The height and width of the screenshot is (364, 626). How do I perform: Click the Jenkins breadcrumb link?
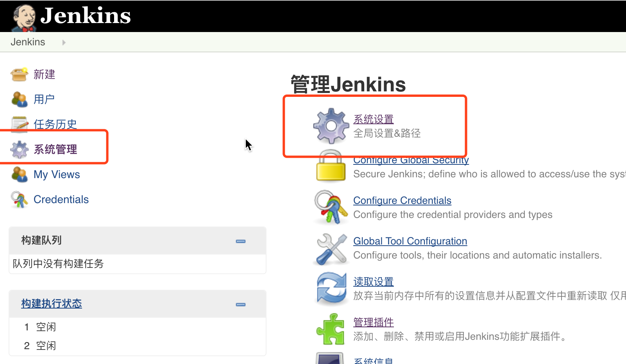pyautogui.click(x=28, y=42)
